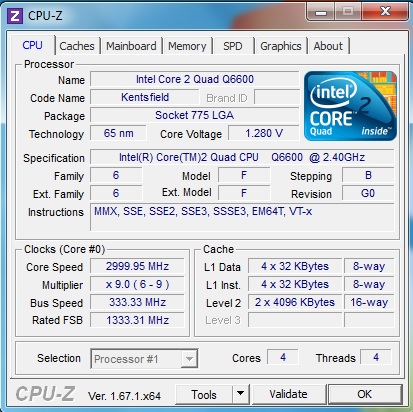
Task: Click the Technology value 65 nm
Action: (118, 133)
